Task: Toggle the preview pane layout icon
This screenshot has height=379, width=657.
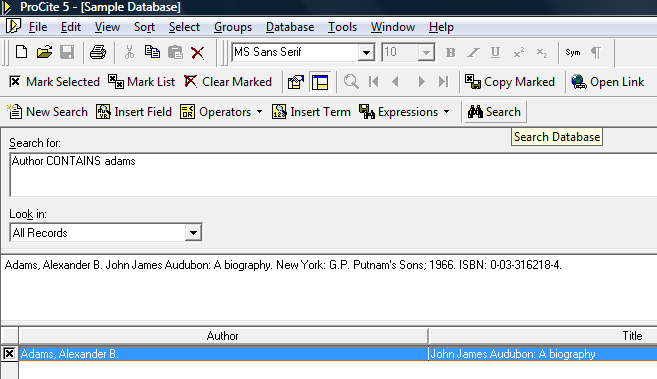Action: (320, 82)
